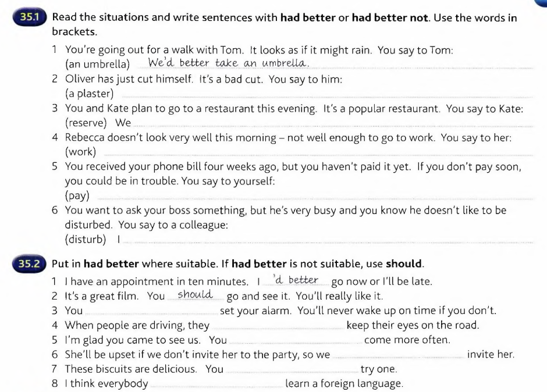
Task: Click the answer line after (pay)
Action: coord(315,197)
